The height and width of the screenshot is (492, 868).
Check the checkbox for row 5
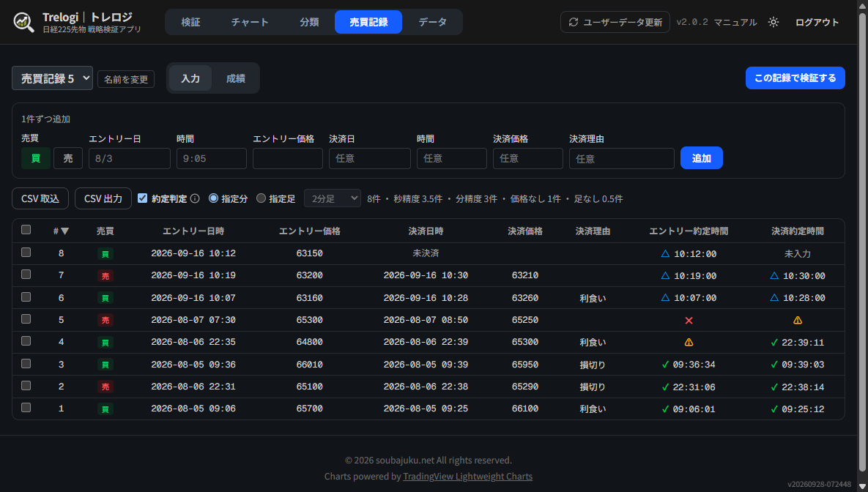[x=26, y=318]
